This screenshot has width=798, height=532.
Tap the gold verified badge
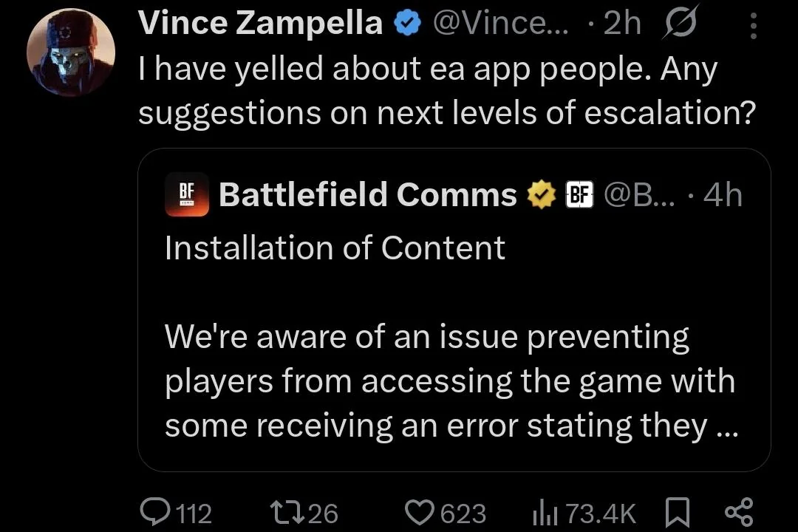point(541,195)
